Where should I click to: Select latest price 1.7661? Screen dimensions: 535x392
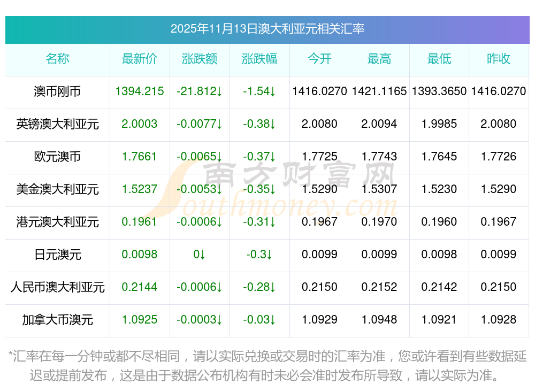click(140, 157)
